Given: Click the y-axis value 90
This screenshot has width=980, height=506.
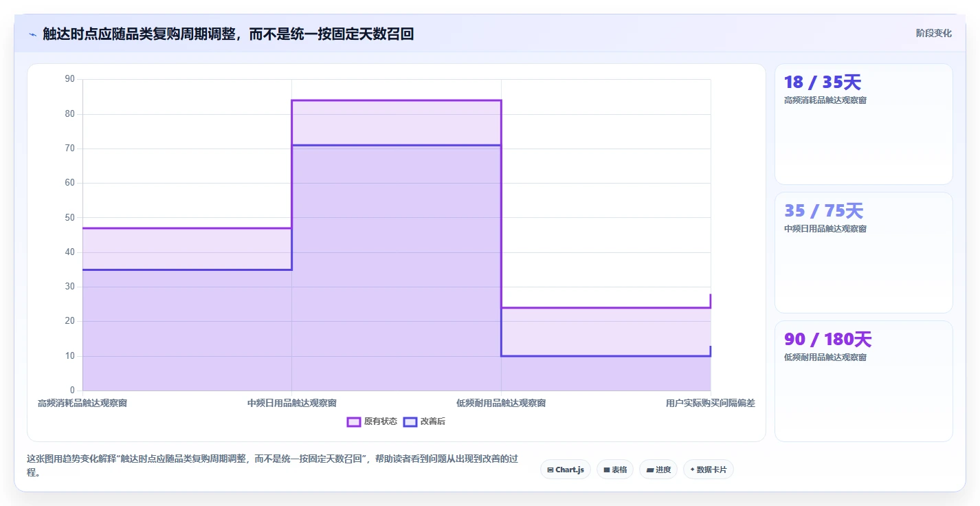Looking at the screenshot, I should click(x=70, y=79).
